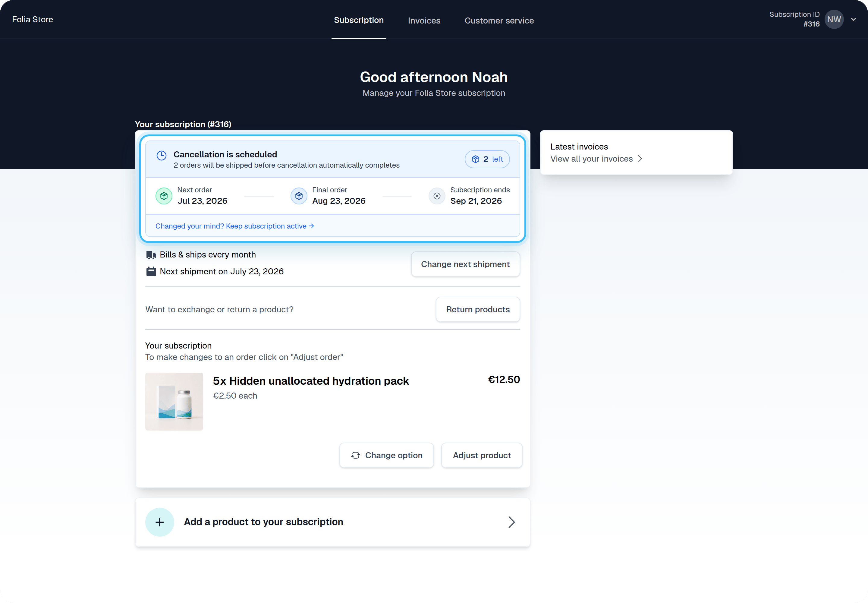Click the arrow after Keep subscription active

[x=311, y=226]
